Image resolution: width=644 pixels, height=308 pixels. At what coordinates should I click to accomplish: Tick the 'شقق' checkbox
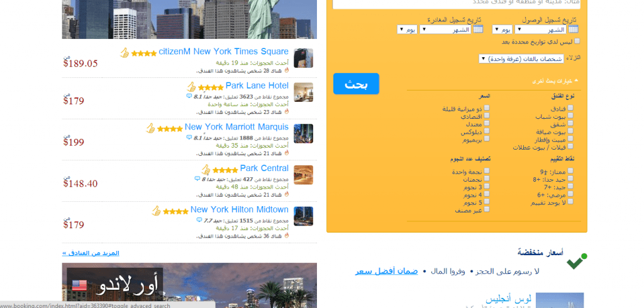[570, 124]
